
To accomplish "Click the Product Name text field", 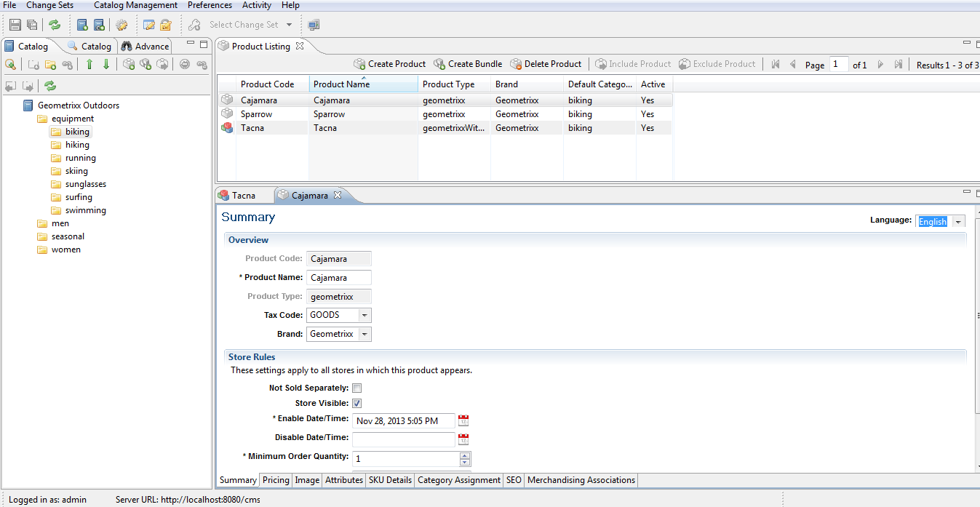I will 338,278.
